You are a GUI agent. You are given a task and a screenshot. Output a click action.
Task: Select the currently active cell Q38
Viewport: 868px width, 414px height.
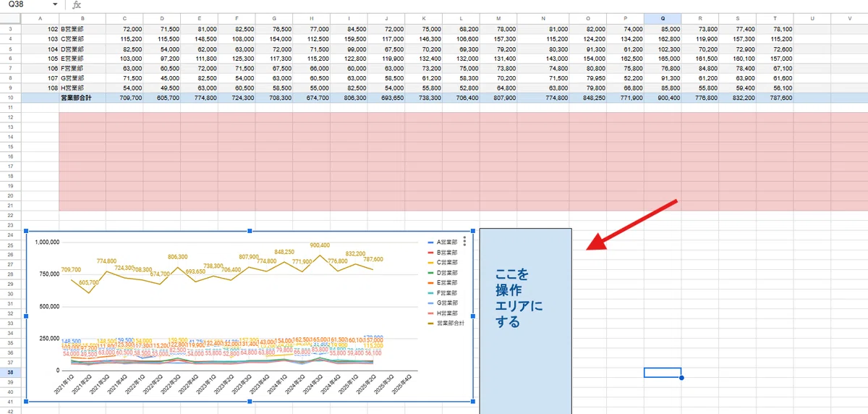(663, 373)
